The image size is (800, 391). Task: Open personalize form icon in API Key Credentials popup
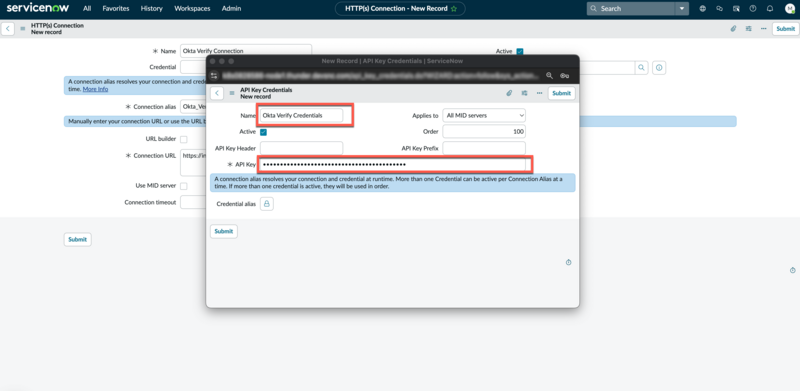pyautogui.click(x=524, y=93)
